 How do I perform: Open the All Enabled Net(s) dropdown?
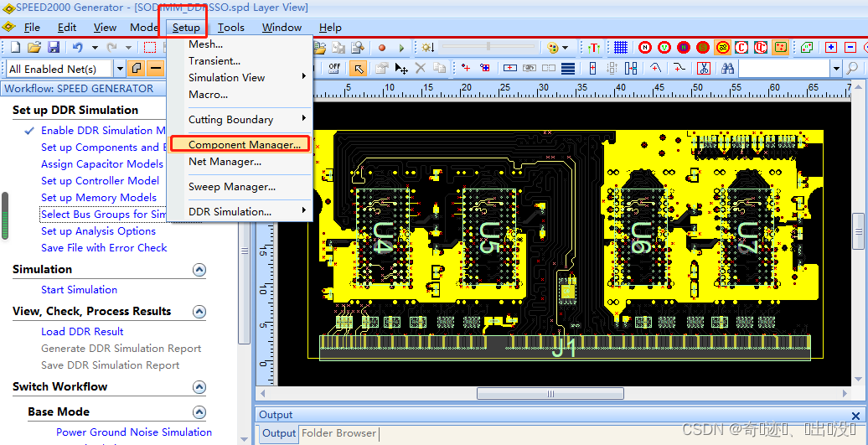tap(121, 69)
